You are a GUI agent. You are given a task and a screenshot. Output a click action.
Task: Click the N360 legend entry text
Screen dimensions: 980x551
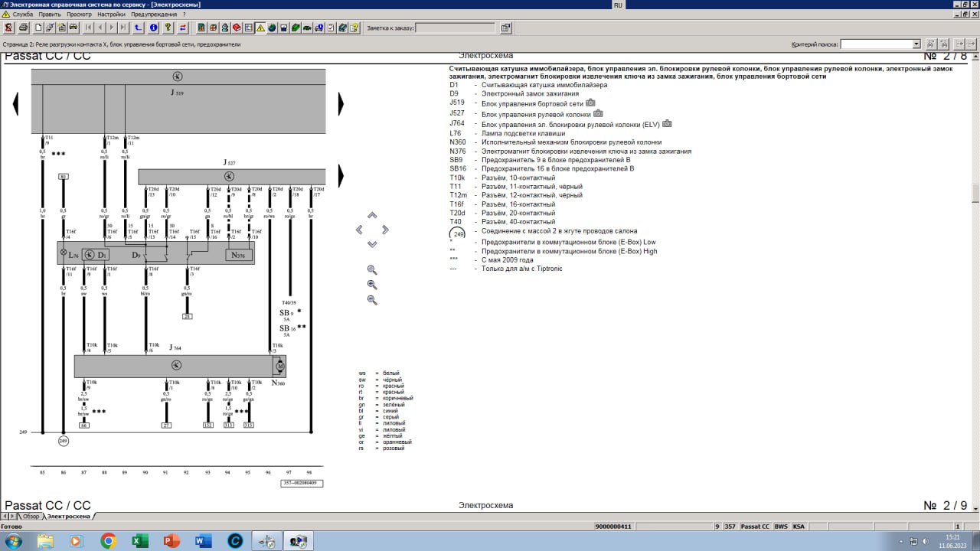click(571, 142)
